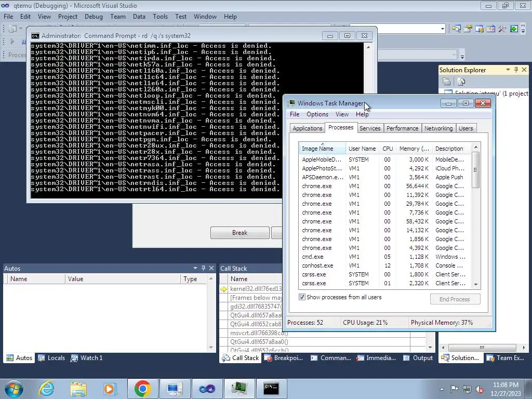This screenshot has height=399, width=532.
Task: Select APSDaemon.exe process row
Action: tap(385, 177)
